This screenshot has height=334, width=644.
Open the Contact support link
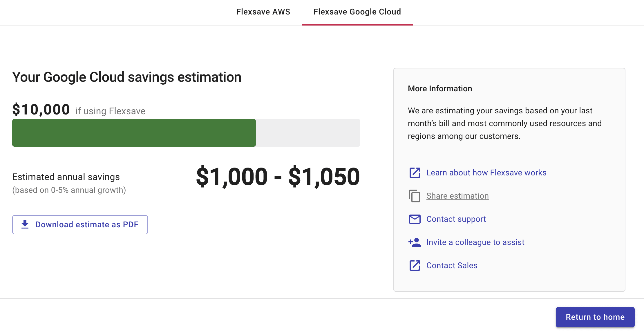456,219
